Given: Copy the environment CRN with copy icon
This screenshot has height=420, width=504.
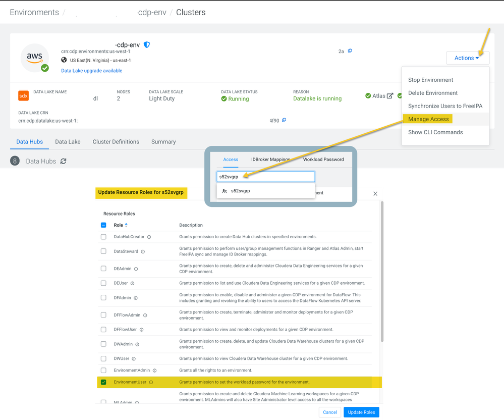Looking at the screenshot, I should coord(350,51).
